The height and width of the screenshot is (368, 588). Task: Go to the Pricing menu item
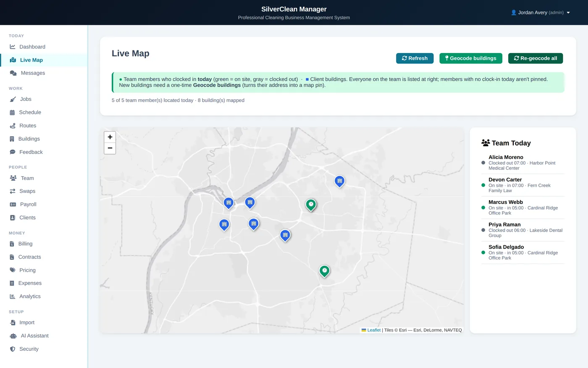44,270
